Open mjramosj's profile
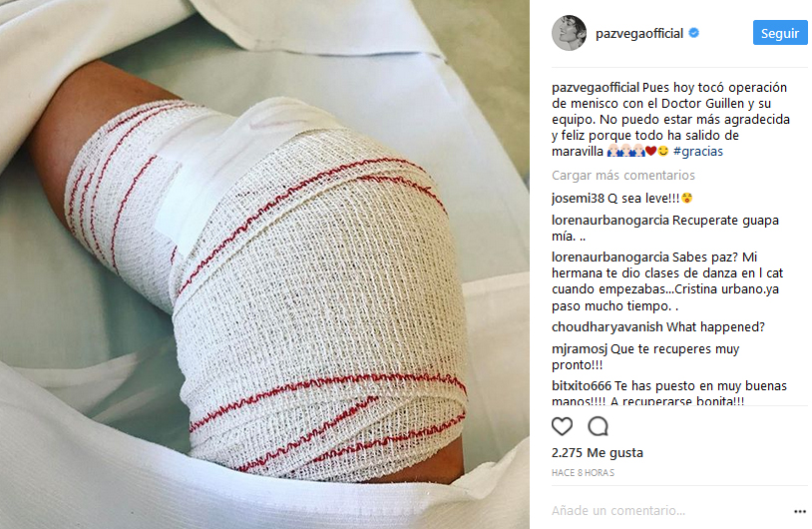The height and width of the screenshot is (529, 812). tap(580, 349)
